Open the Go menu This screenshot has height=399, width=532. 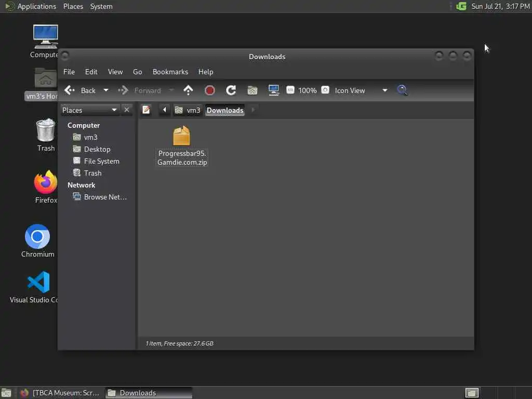137,72
